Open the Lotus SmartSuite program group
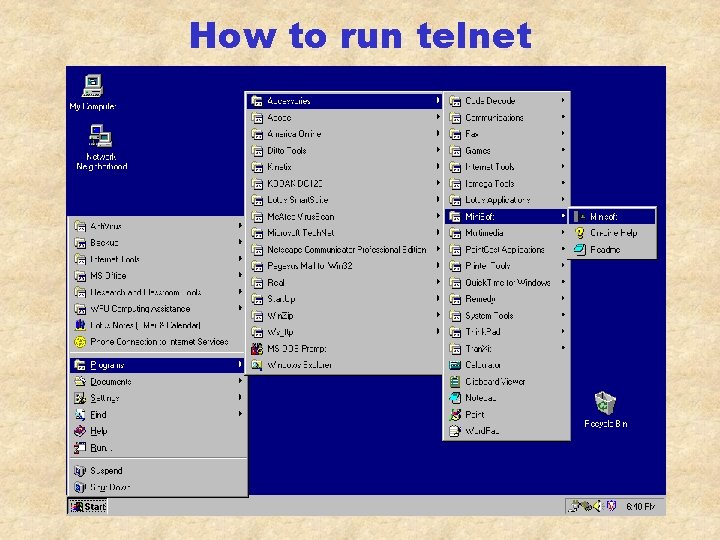The height and width of the screenshot is (540, 720). click(x=344, y=200)
